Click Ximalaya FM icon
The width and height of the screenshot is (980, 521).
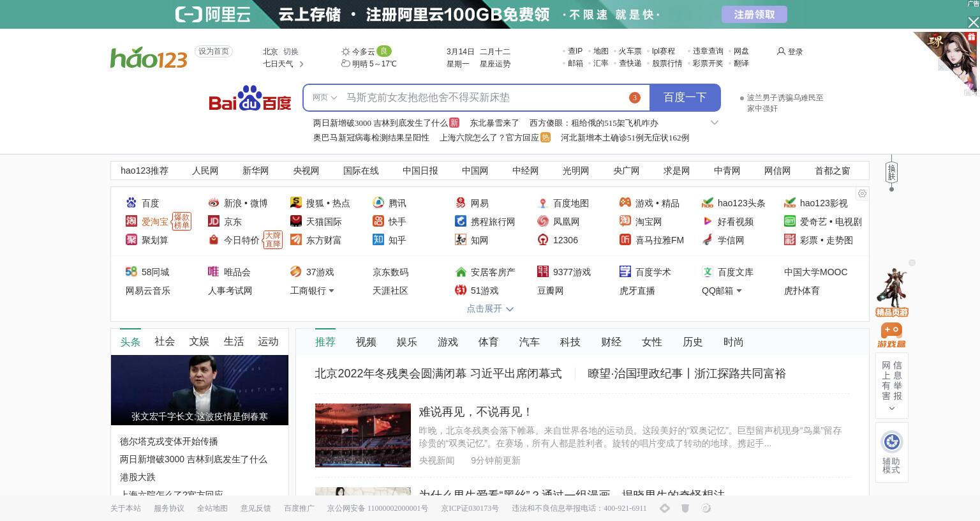(x=625, y=240)
